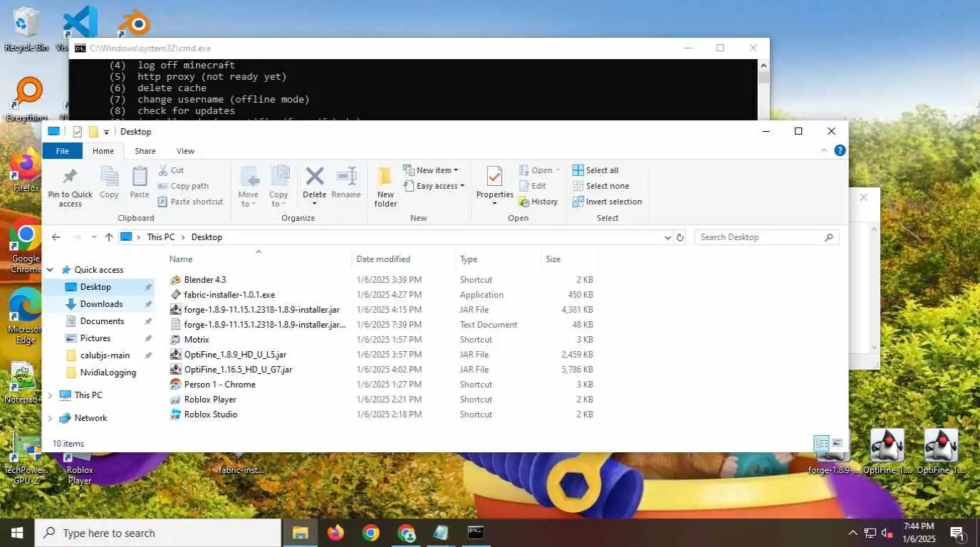980x547 pixels.
Task: Click This PC in address breadcrumb
Action: click(160, 237)
